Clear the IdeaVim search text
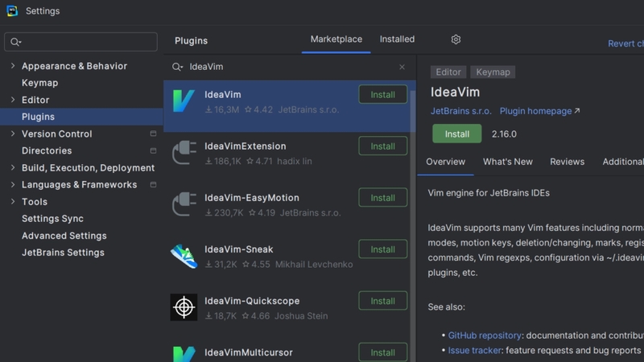Image resolution: width=644 pixels, height=362 pixels. tap(402, 67)
